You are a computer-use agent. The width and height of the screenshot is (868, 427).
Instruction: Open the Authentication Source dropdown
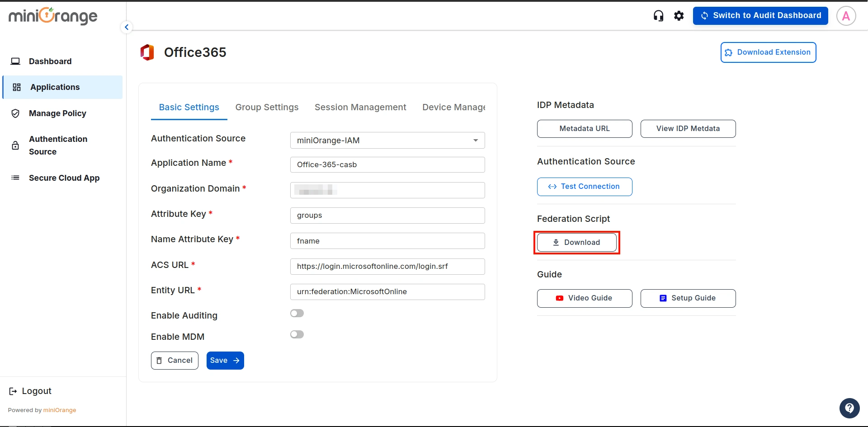[387, 140]
